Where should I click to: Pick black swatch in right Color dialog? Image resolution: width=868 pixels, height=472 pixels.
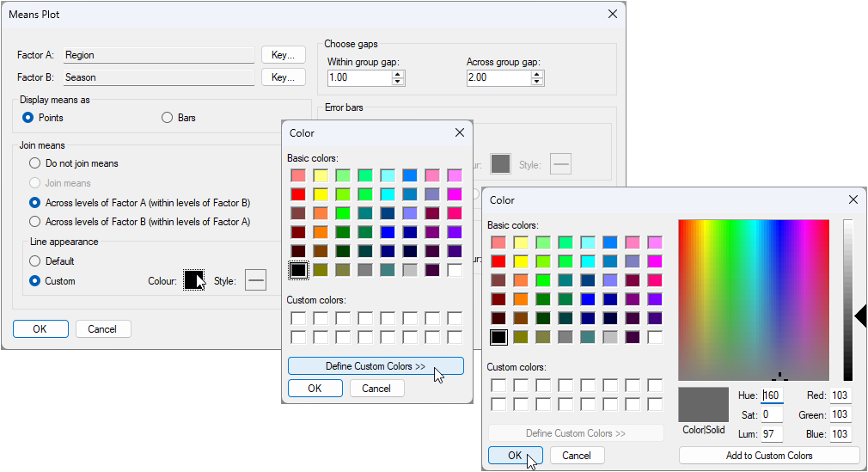tap(498, 337)
